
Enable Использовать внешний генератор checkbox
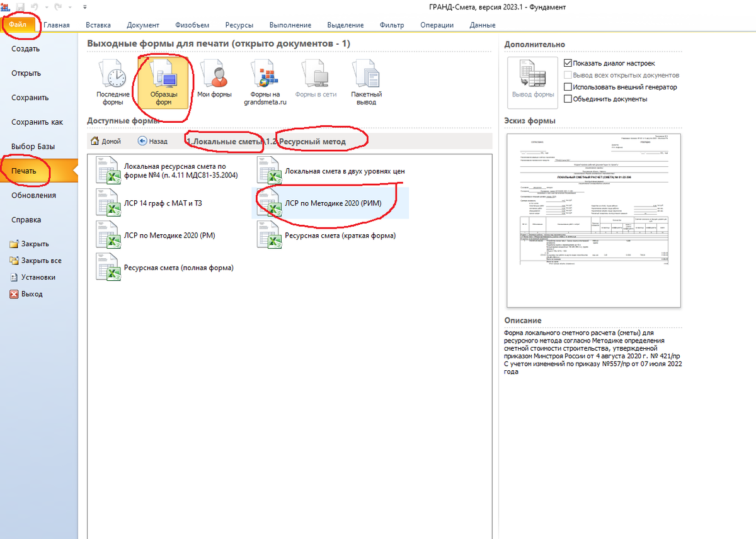tap(568, 87)
